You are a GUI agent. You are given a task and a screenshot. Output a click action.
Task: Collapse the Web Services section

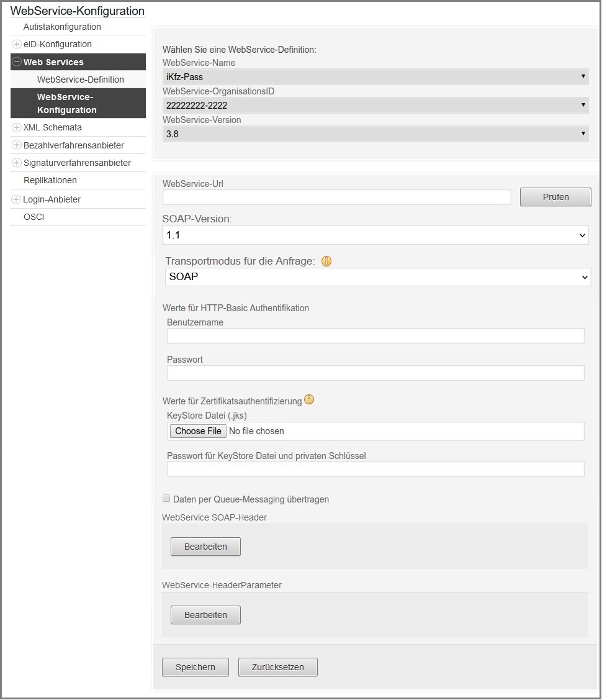click(x=17, y=62)
